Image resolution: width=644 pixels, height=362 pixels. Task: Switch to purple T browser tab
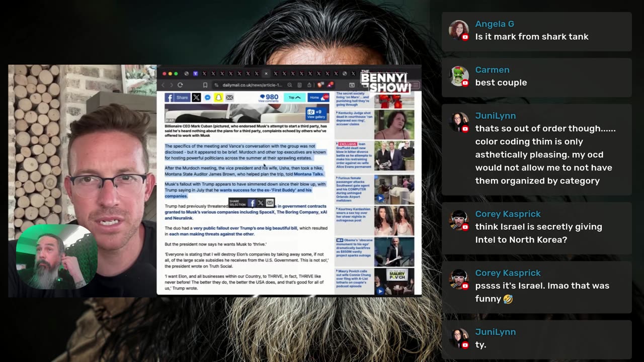click(x=196, y=73)
